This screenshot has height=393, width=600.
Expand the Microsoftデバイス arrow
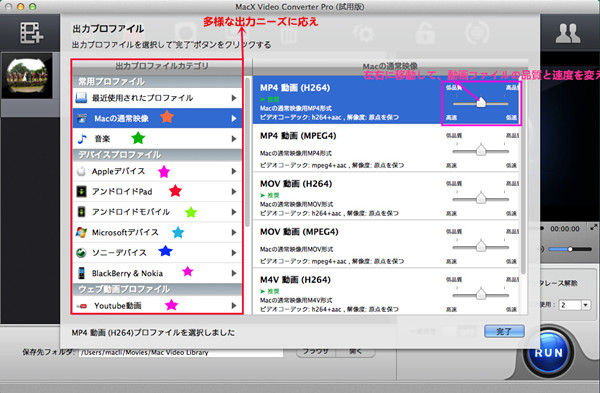(234, 232)
